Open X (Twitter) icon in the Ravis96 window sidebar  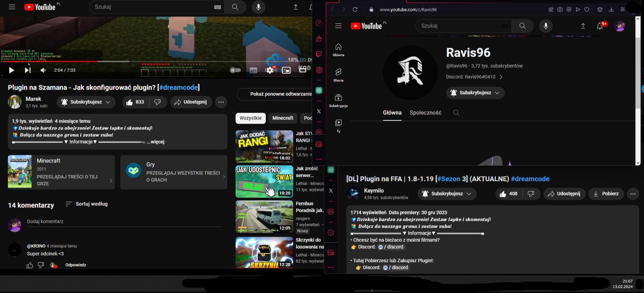[x=319, y=111]
